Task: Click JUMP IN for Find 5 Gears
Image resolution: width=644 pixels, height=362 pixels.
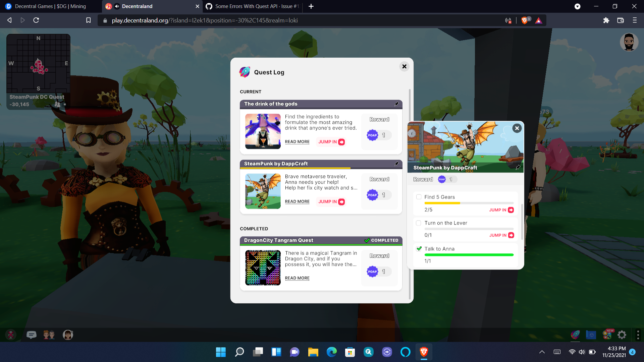Action: tap(501, 210)
